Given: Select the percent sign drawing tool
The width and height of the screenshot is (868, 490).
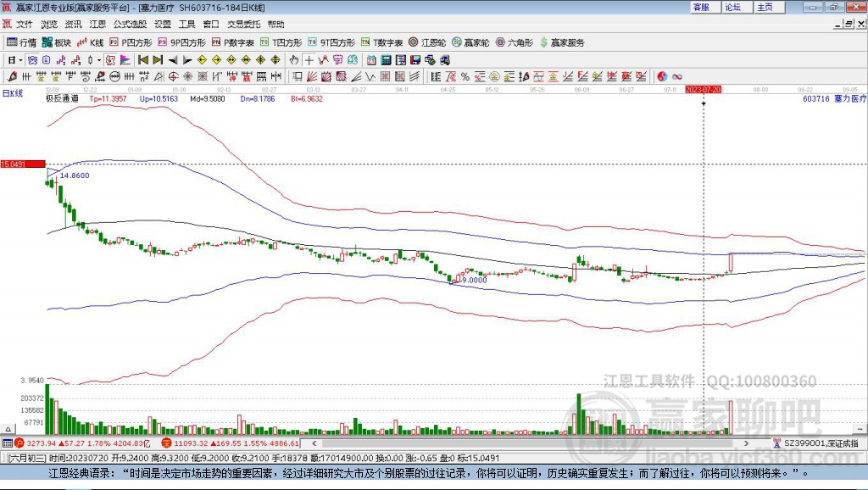Looking at the screenshot, I should click(x=465, y=76).
